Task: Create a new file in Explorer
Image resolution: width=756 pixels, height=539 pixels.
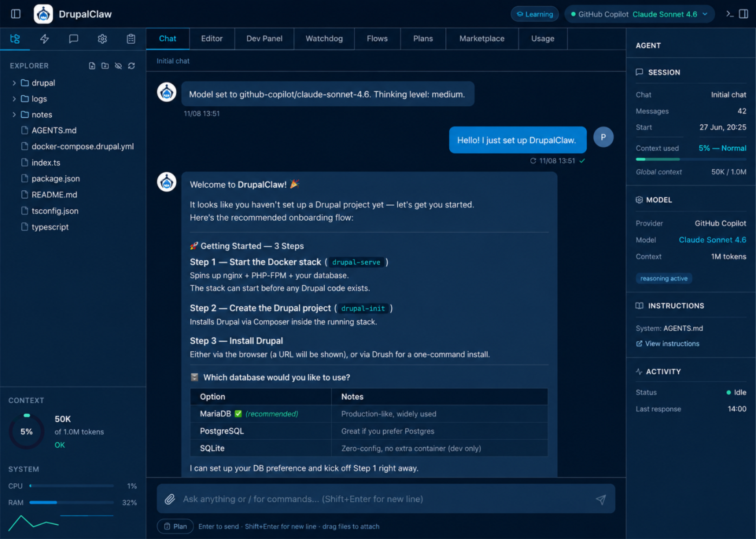Action: [92, 66]
